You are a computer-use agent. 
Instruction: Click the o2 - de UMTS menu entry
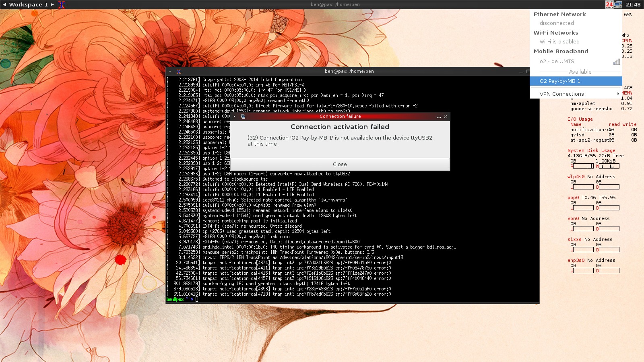pyautogui.click(x=576, y=61)
